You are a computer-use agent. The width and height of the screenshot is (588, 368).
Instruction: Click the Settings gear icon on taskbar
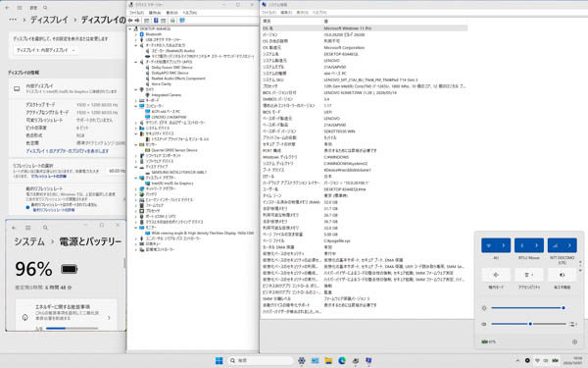point(302,360)
